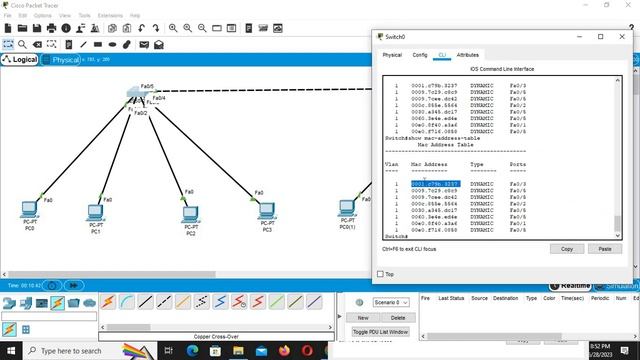Open the Scenario 0 dropdown
640x360 pixels.
pyautogui.click(x=391, y=302)
